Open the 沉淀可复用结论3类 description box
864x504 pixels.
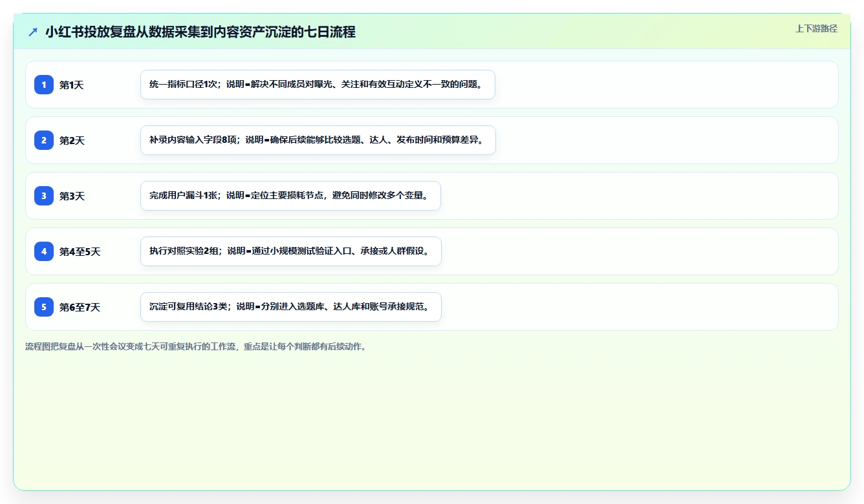click(290, 307)
